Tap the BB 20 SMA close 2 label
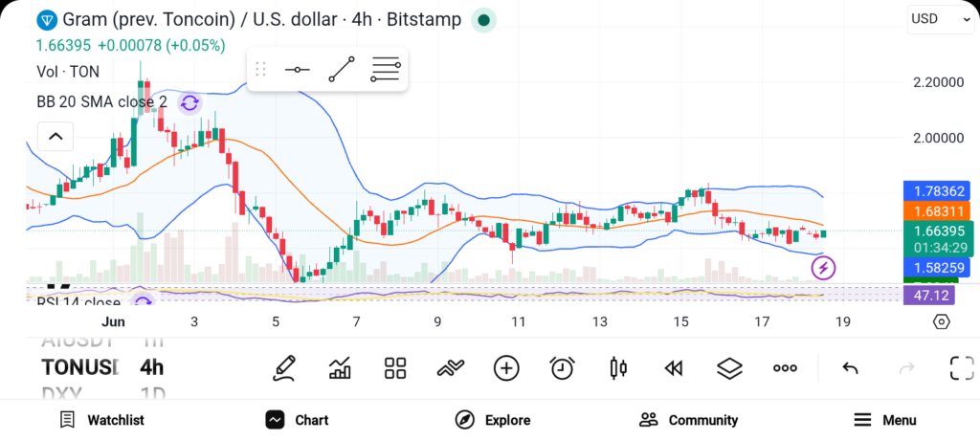980x441 pixels. click(x=101, y=102)
